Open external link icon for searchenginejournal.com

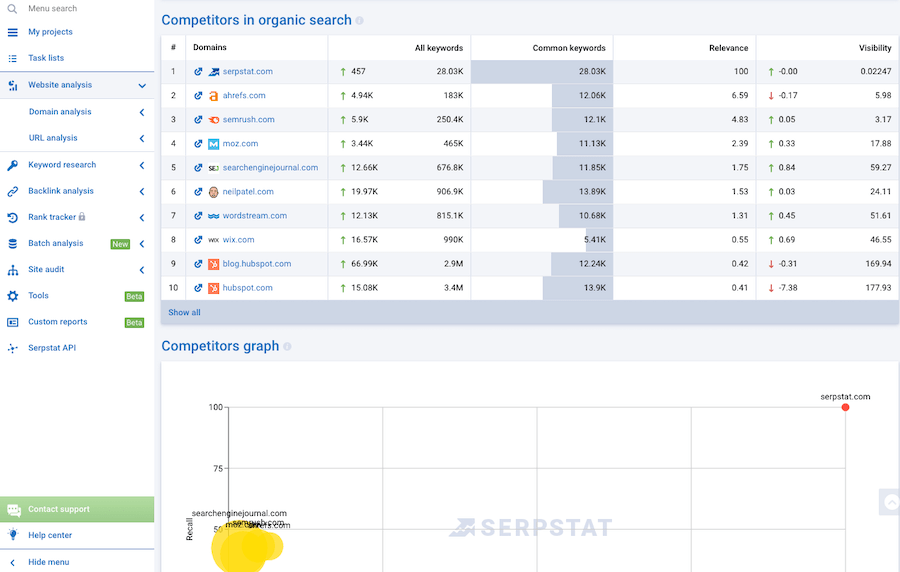coord(198,168)
